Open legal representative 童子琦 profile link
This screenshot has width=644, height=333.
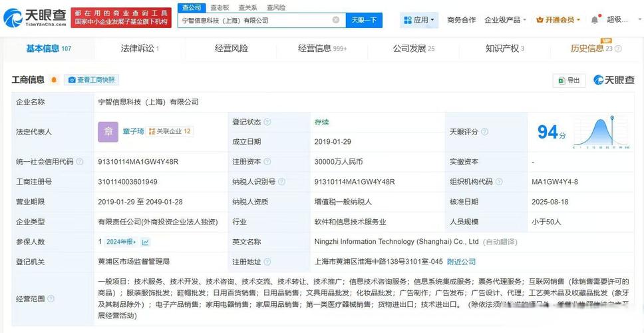tap(134, 132)
